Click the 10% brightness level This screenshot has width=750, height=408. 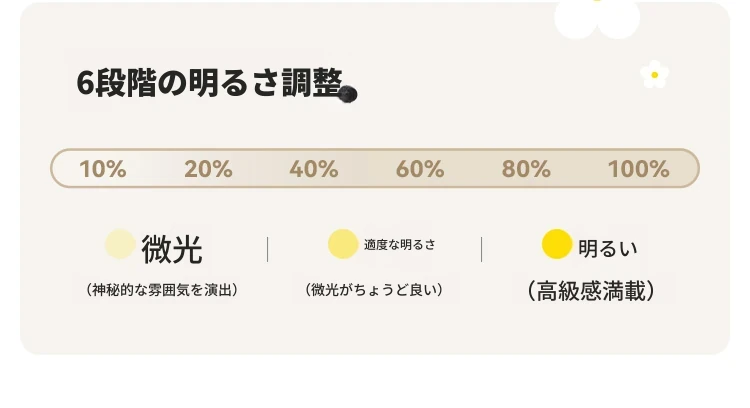103,169
